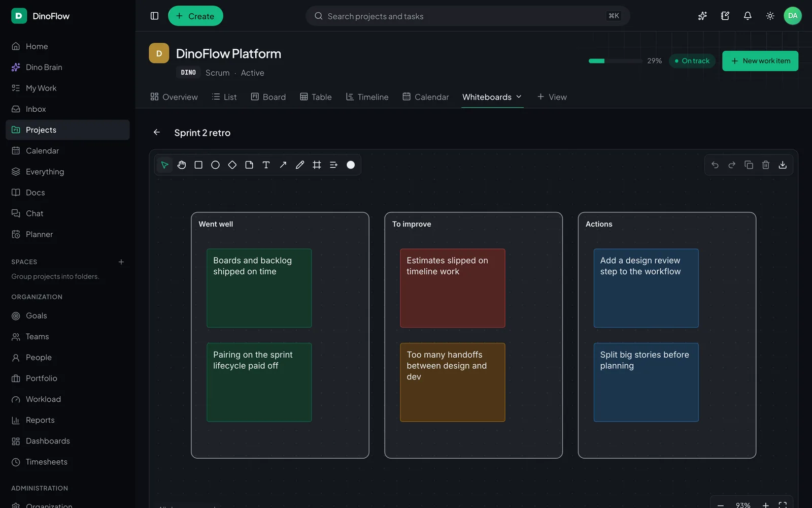Select the sticky note tool
This screenshot has height=508, width=812.
pyautogui.click(x=249, y=165)
